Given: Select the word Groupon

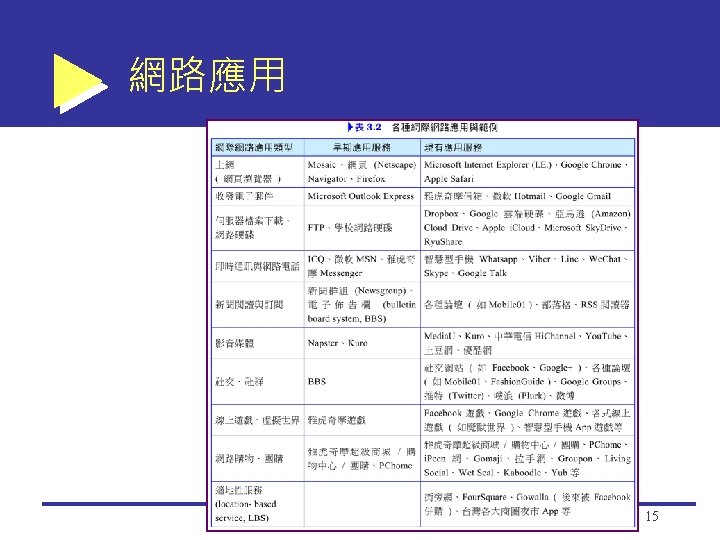Looking at the screenshot, I should (575, 459).
